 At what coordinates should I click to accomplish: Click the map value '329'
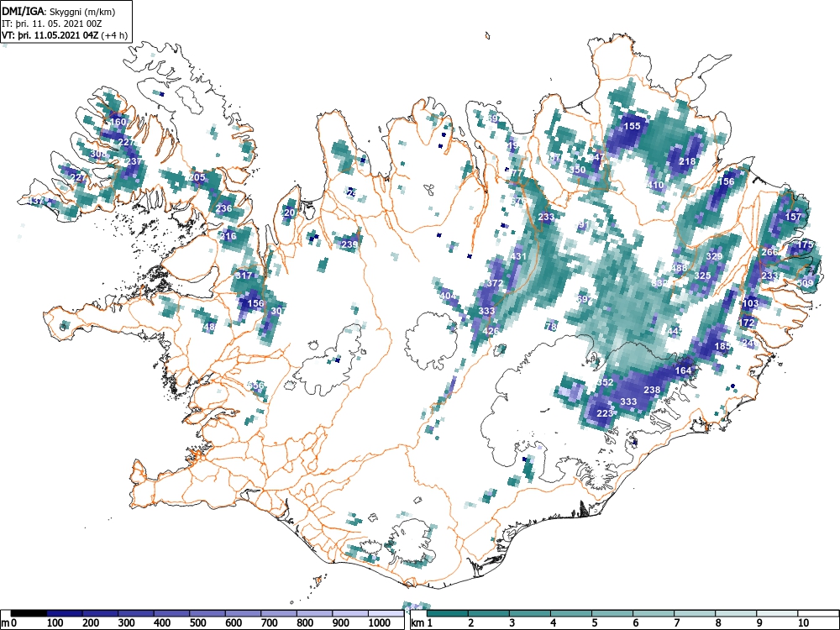[x=715, y=256]
